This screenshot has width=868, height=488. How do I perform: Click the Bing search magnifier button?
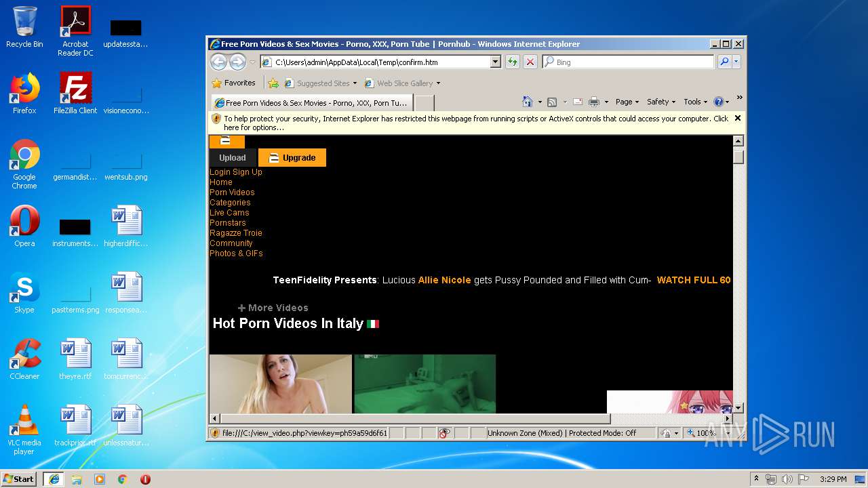click(724, 62)
